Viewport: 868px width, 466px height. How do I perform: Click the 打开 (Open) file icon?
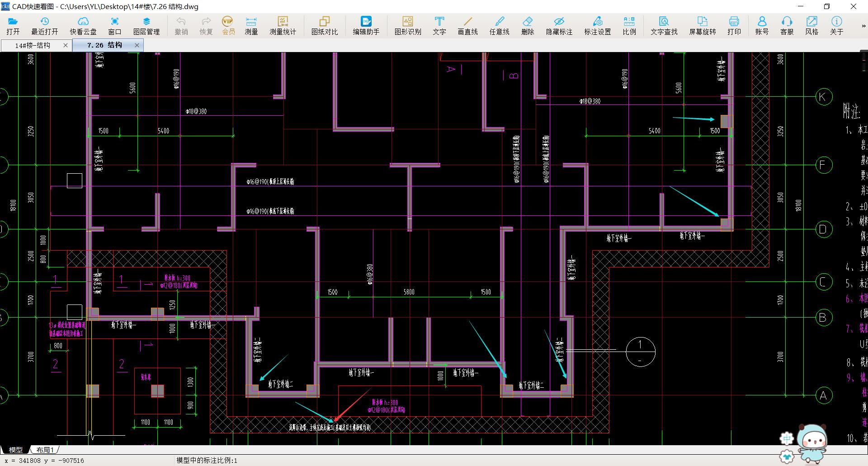coord(13,25)
